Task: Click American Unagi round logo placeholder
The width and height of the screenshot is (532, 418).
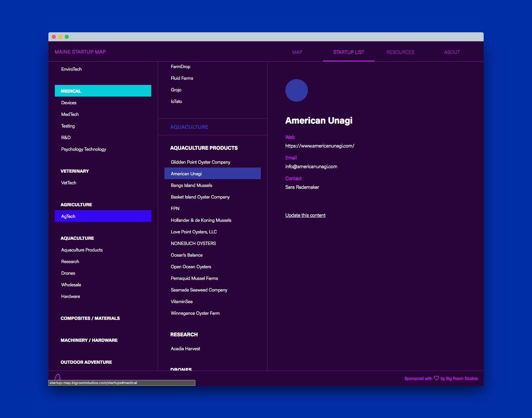Action: 297,90
